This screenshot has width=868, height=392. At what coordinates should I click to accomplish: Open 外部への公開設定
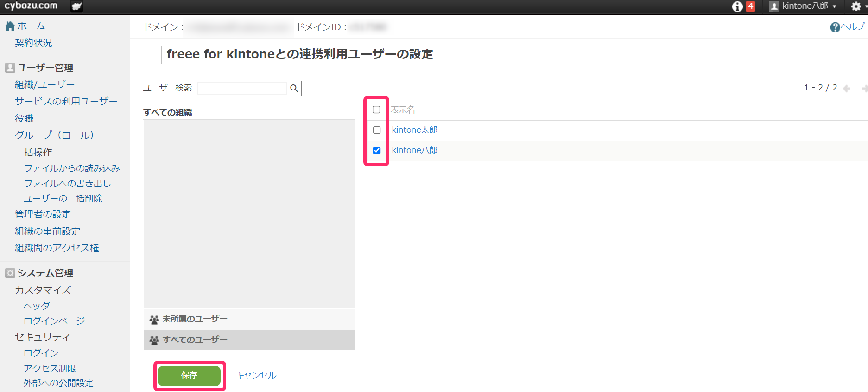[58, 383]
